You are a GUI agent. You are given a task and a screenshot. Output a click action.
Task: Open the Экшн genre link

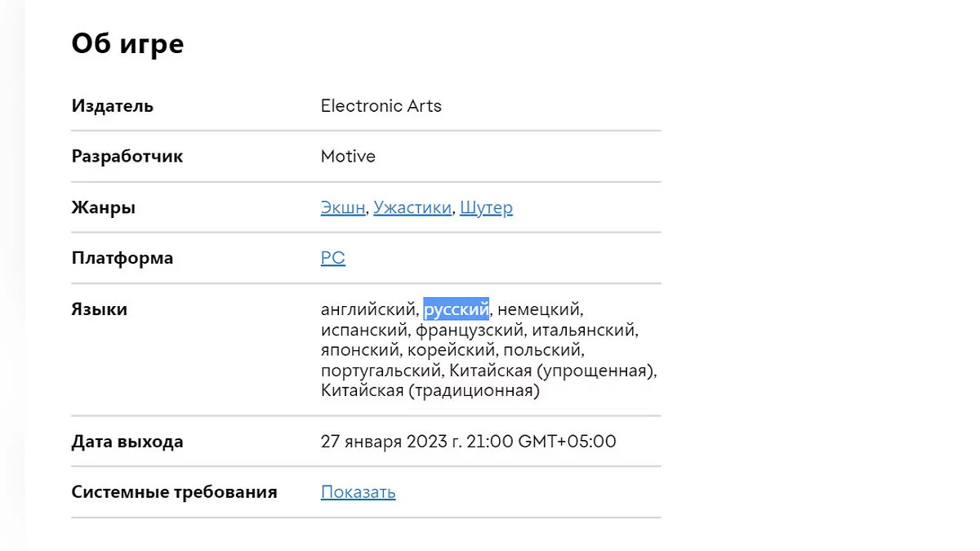[343, 208]
